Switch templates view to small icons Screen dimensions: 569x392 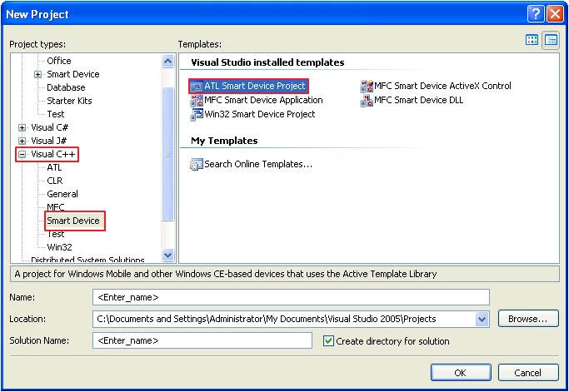click(551, 40)
